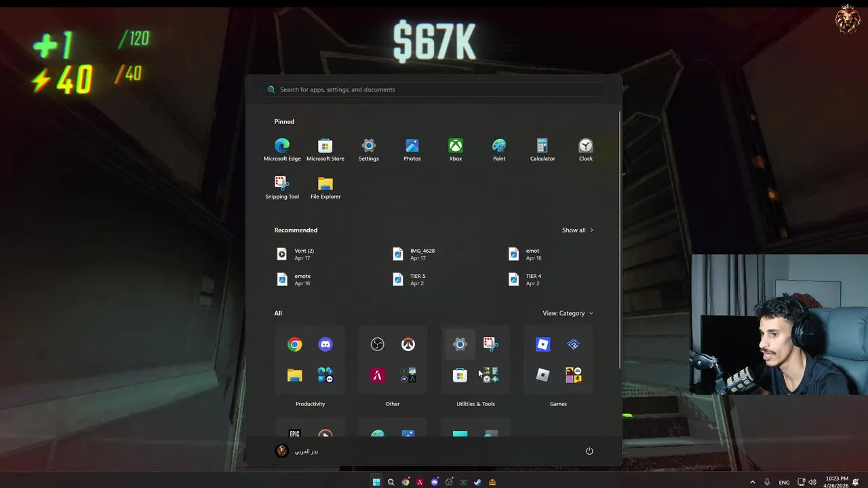Open the ENG language switcher
868x488 pixels.
click(x=784, y=483)
